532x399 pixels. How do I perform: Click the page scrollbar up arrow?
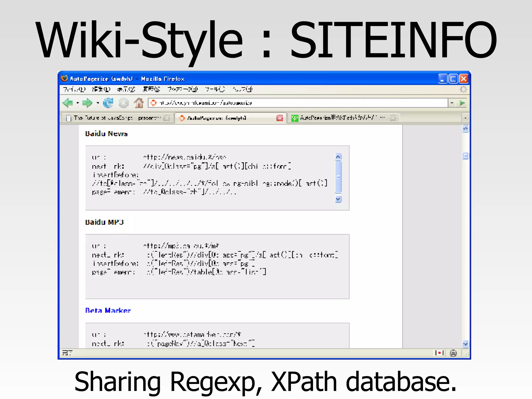pyautogui.click(x=465, y=129)
